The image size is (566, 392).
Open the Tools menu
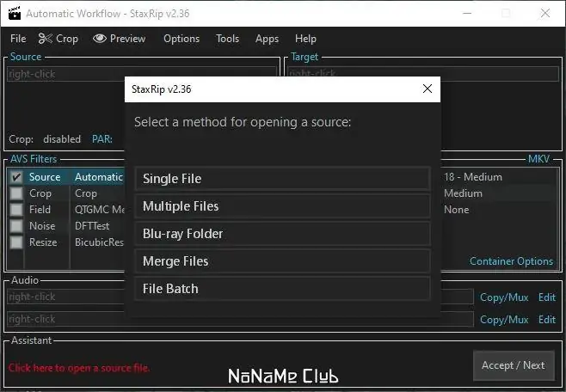(227, 39)
